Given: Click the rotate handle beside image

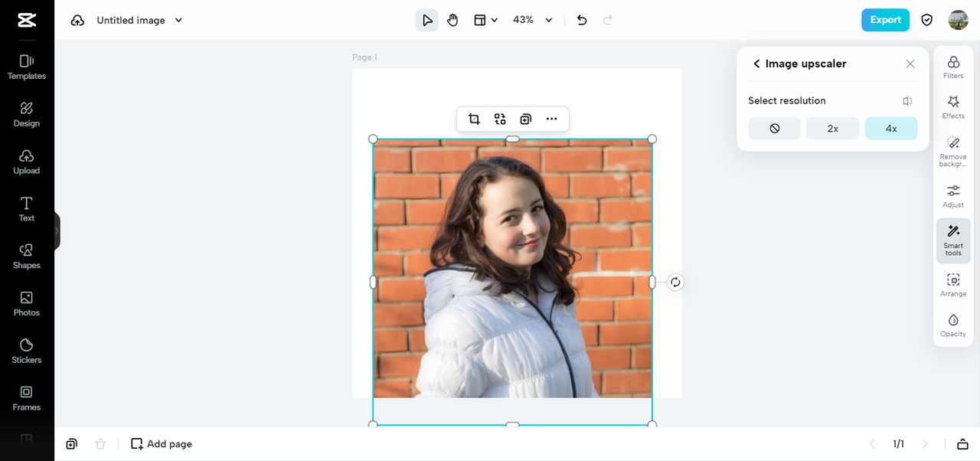Looking at the screenshot, I should 675,282.
